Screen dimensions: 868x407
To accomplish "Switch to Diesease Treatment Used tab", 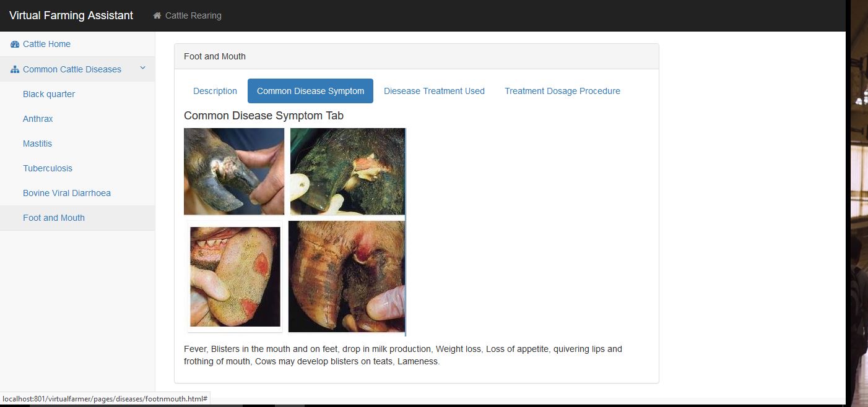I will pyautogui.click(x=434, y=91).
